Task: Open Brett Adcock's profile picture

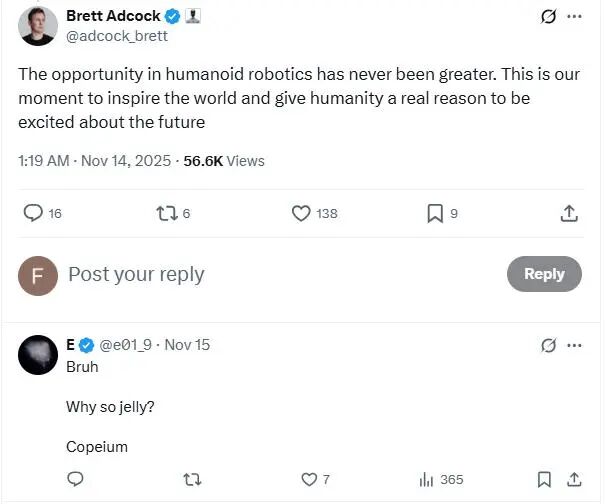Action: point(38,26)
